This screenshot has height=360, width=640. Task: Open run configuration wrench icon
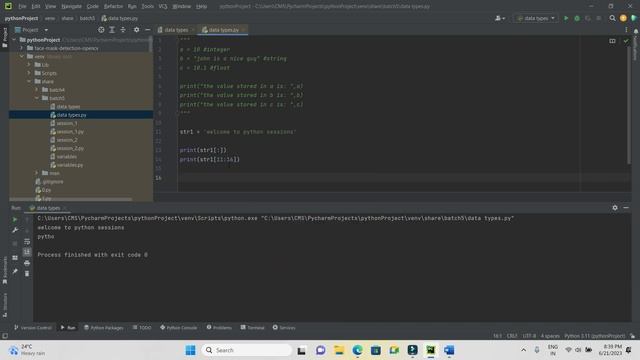[x=15, y=230]
